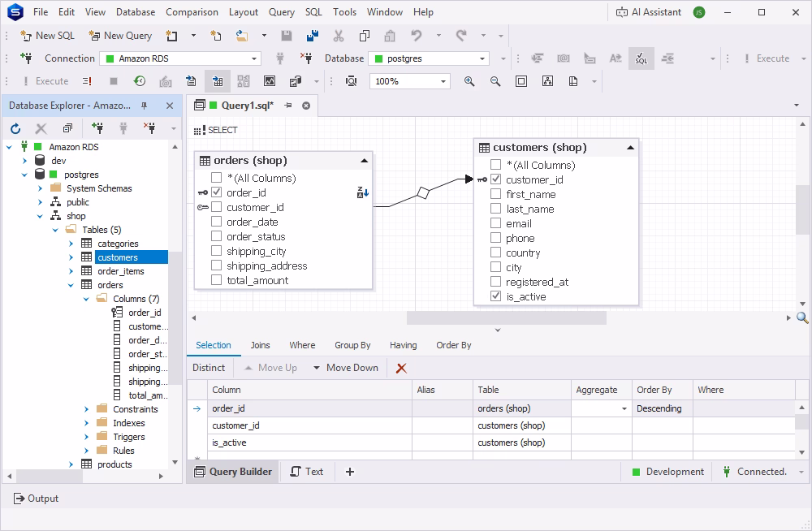Image resolution: width=812 pixels, height=531 pixels.
Task: Select the customers table in explorer
Action: click(118, 257)
